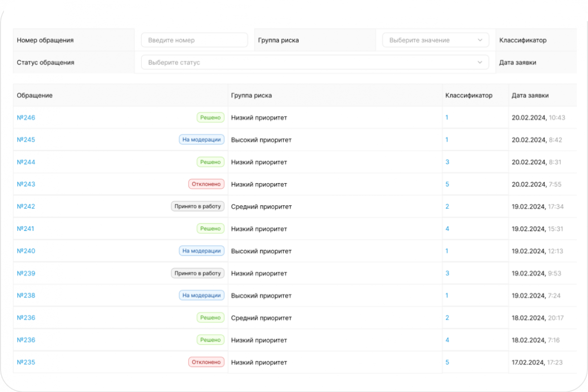Image resolution: width=588 pixels, height=392 pixels.
Task: Open request №246
Action: coord(25,117)
